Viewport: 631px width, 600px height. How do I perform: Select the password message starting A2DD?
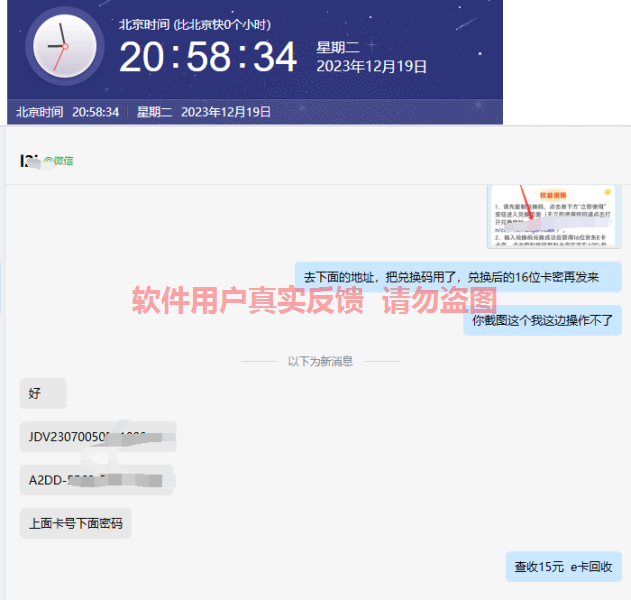tap(96, 480)
